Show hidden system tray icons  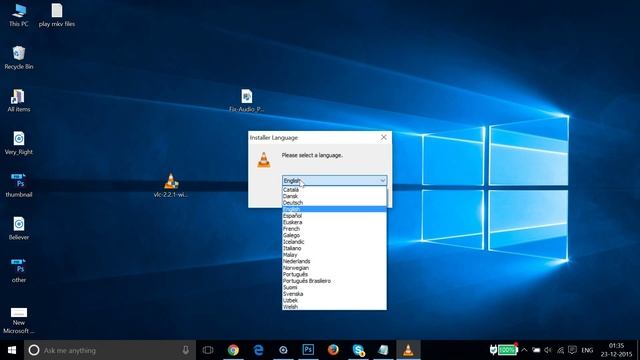coord(524,350)
